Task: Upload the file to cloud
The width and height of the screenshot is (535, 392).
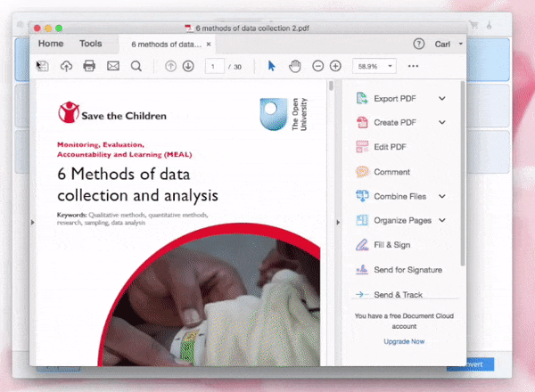Action: 66,66
